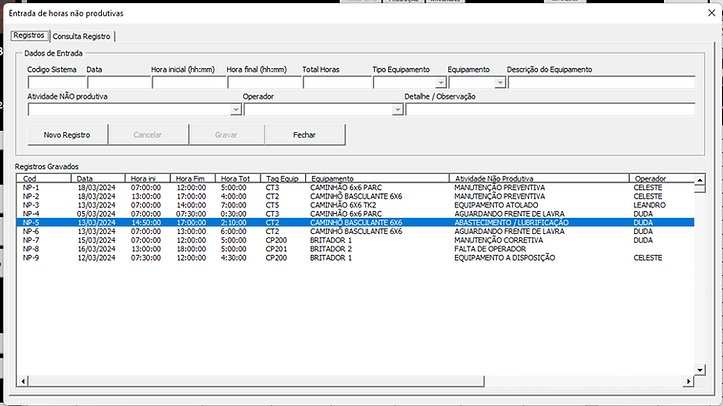The image size is (723, 406).
Task: Click the Gravar button
Action: point(226,135)
